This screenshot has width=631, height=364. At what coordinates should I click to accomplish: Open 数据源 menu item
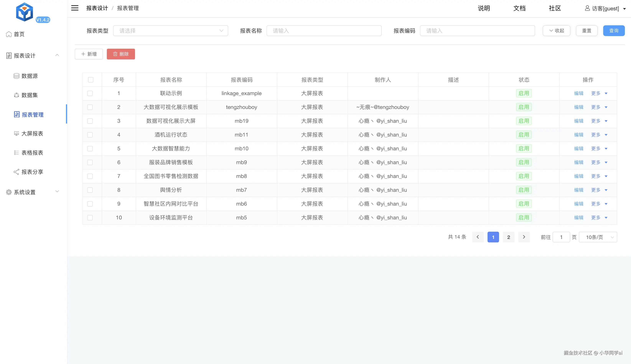click(x=30, y=76)
